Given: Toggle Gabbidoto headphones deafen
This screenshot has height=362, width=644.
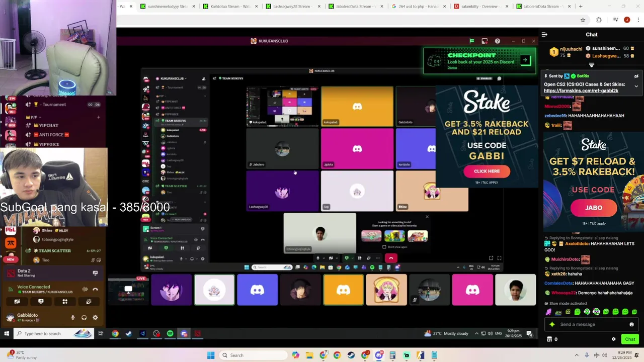Looking at the screenshot, I should pos(84,318).
